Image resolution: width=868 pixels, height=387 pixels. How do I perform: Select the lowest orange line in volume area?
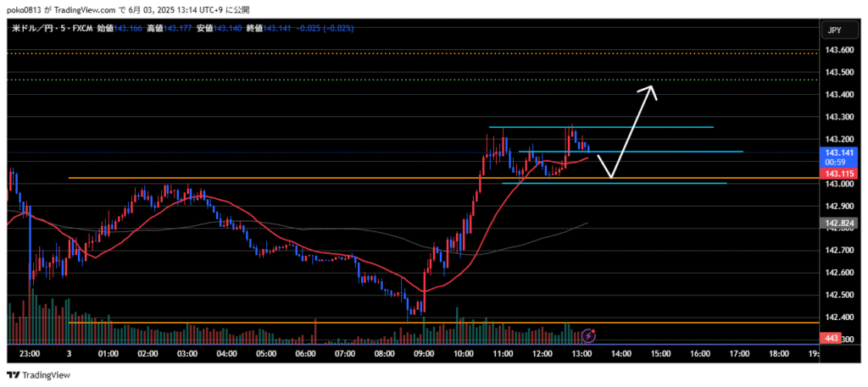click(254, 323)
